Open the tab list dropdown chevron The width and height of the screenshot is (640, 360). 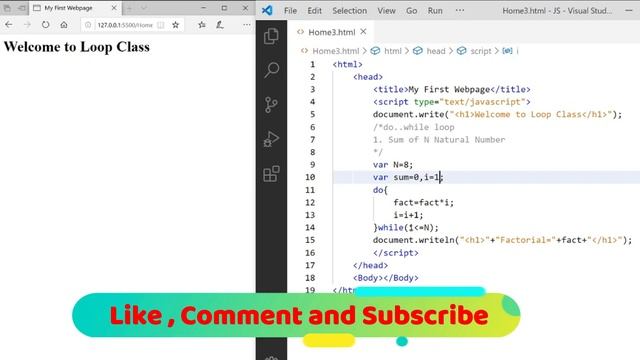(x=144, y=8)
